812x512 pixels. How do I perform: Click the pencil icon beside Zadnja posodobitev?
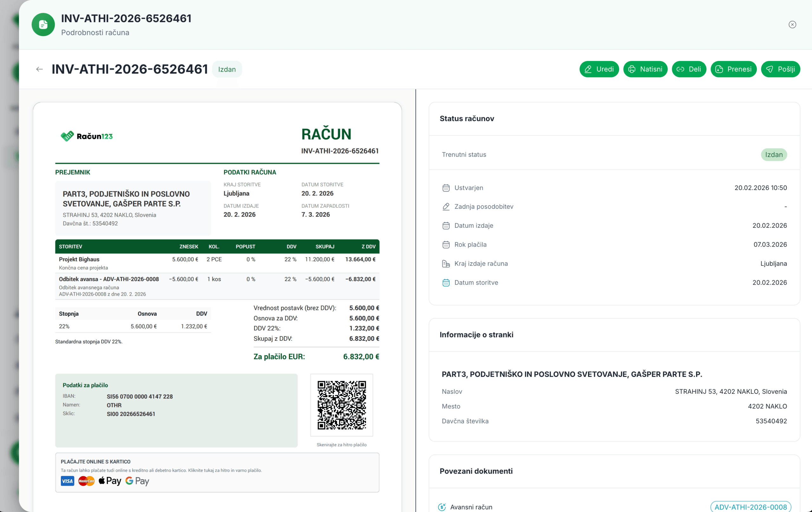pyautogui.click(x=446, y=207)
